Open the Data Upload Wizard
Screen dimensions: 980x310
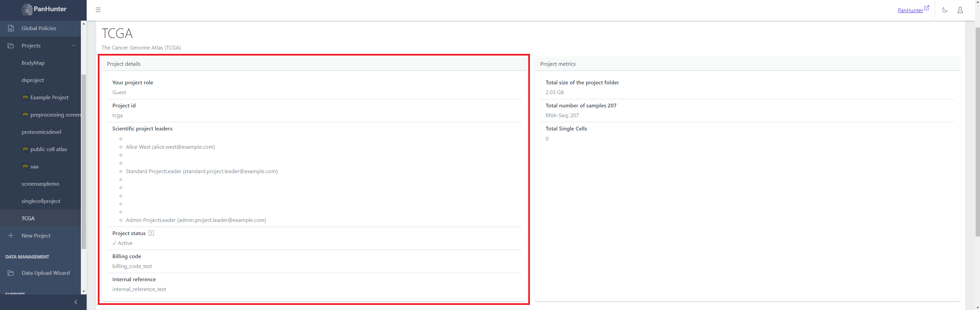tap(45, 273)
